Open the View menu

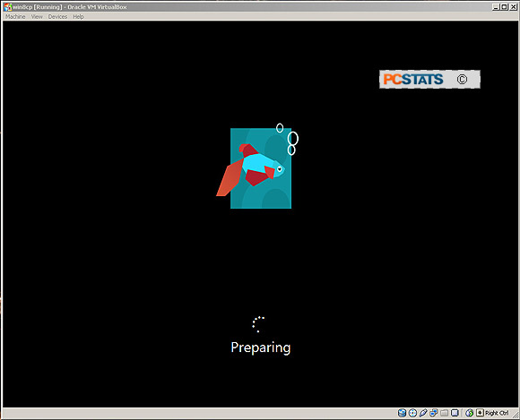pos(37,16)
